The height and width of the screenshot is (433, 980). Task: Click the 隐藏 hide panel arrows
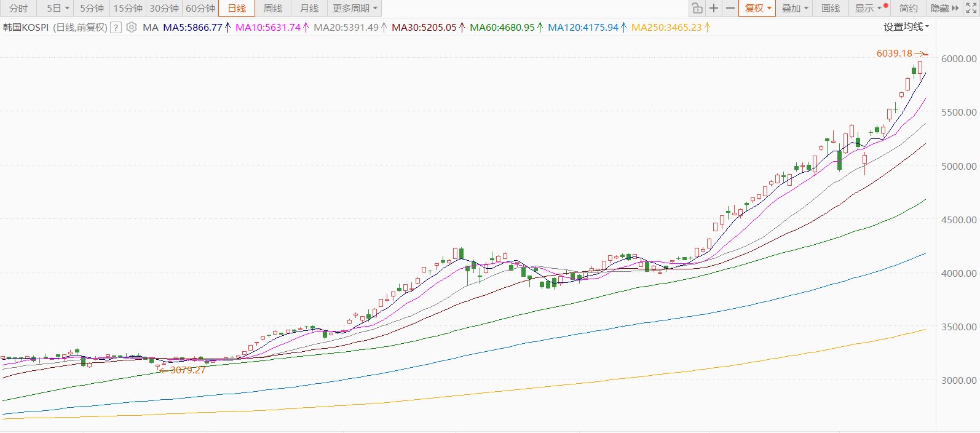point(944,8)
